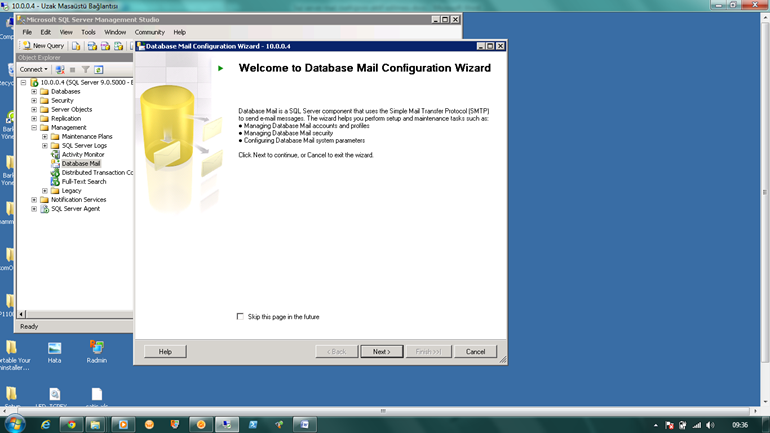Screen dimensions: 770x433
Task: Cancel the Database Mail Configuration Wizard
Action: tap(475, 352)
